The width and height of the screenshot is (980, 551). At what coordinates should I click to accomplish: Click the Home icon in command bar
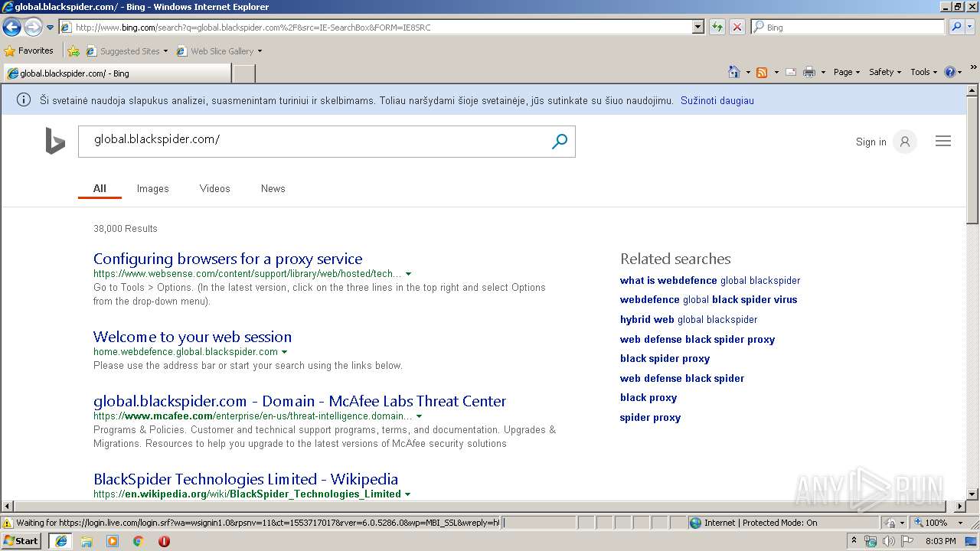734,72
